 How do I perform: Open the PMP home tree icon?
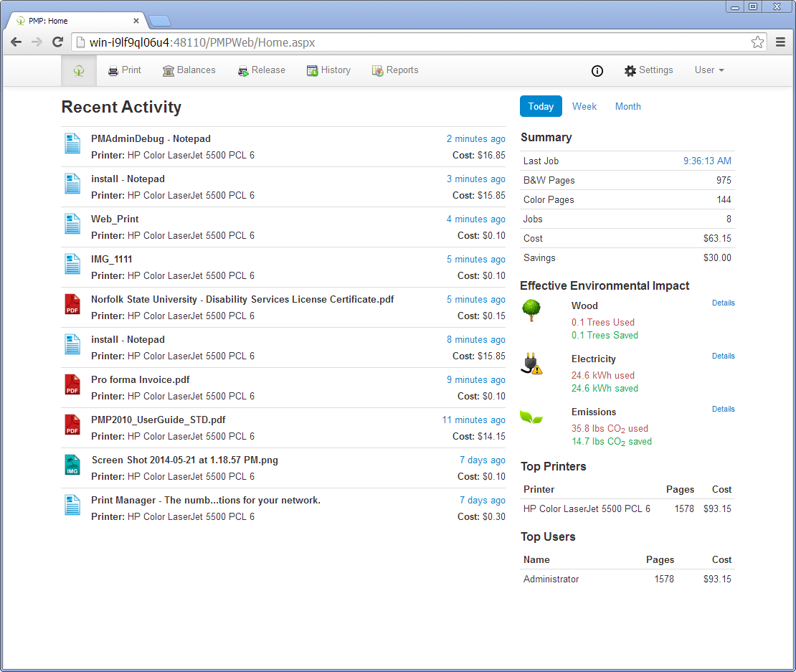[79, 70]
